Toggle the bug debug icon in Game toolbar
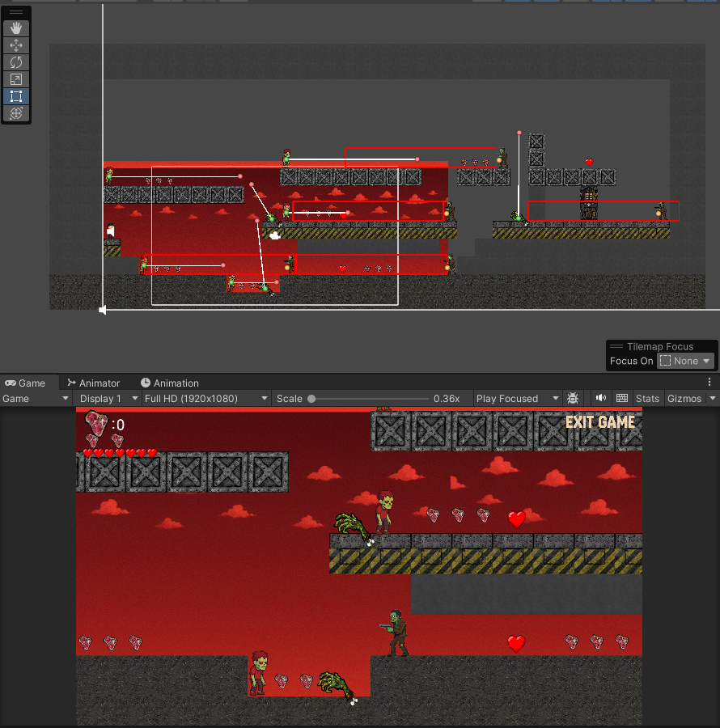This screenshot has height=728, width=720. pyautogui.click(x=573, y=398)
